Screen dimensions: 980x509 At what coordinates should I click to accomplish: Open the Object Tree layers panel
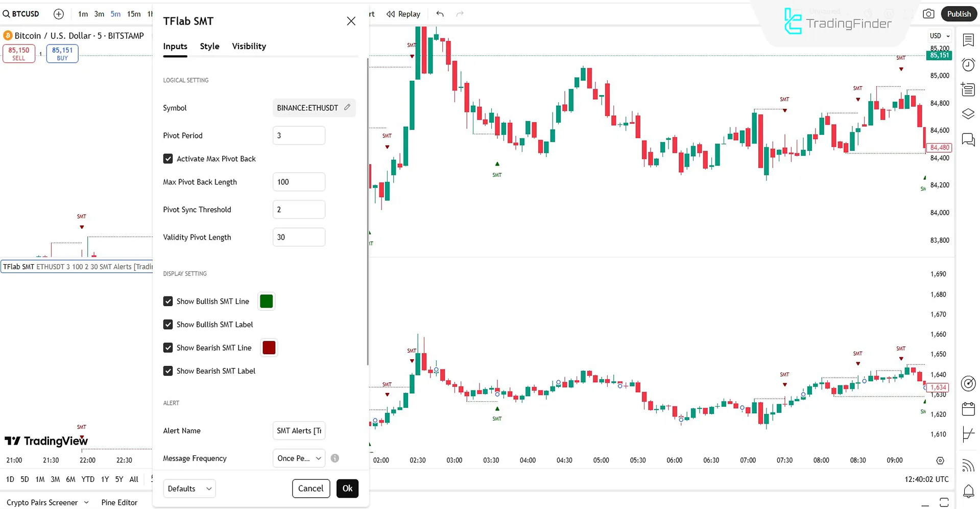point(968,113)
